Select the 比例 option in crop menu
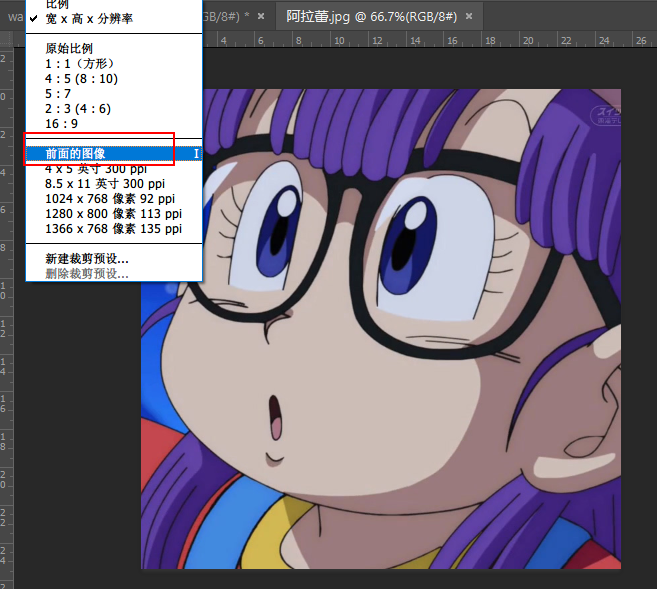 point(58,5)
